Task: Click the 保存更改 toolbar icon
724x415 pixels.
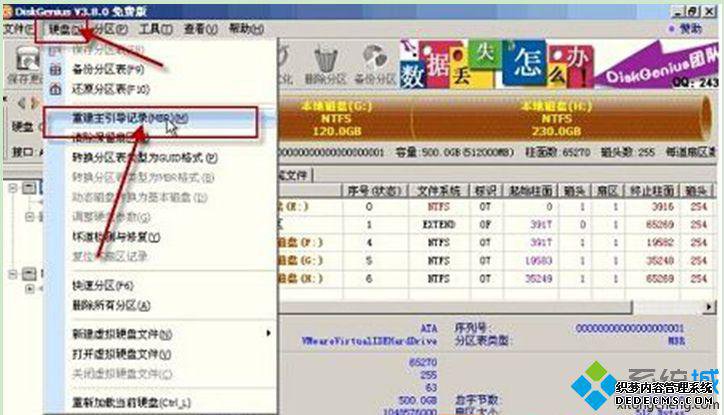Action: click(26, 59)
